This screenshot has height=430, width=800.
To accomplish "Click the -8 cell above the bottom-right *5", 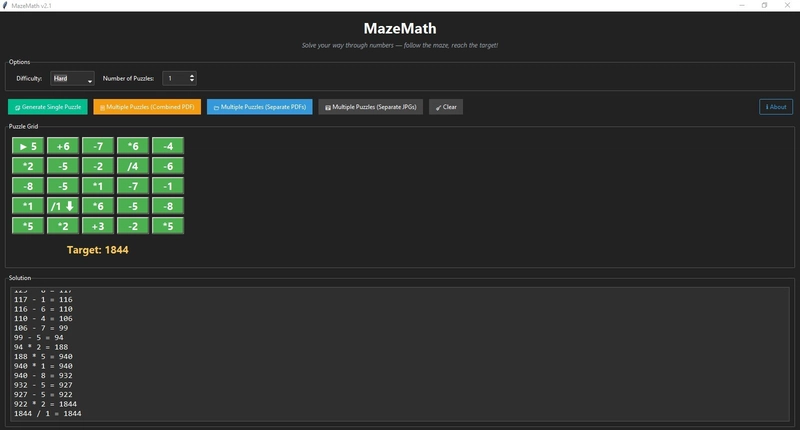I will 168,206.
